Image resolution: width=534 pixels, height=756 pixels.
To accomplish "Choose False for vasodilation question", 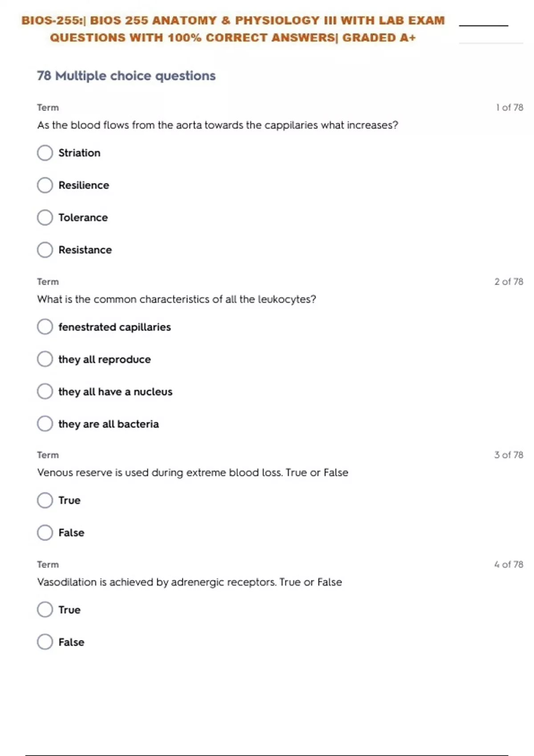I will [x=45, y=642].
